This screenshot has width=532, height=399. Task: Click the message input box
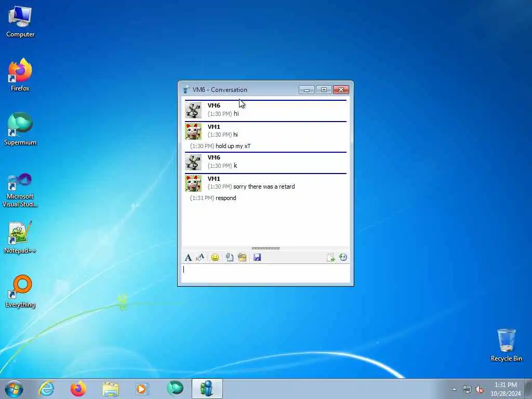point(265,273)
